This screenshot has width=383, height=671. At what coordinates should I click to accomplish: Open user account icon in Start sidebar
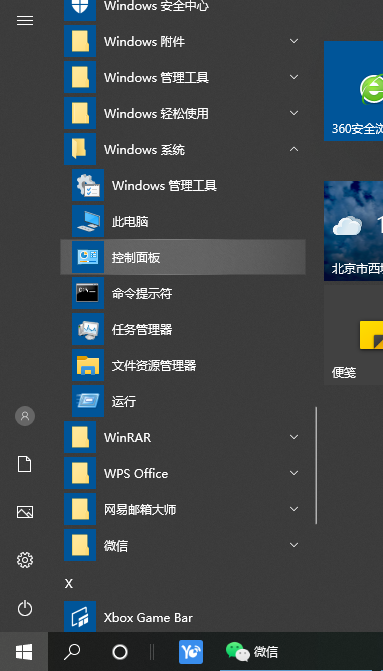tap(25, 416)
